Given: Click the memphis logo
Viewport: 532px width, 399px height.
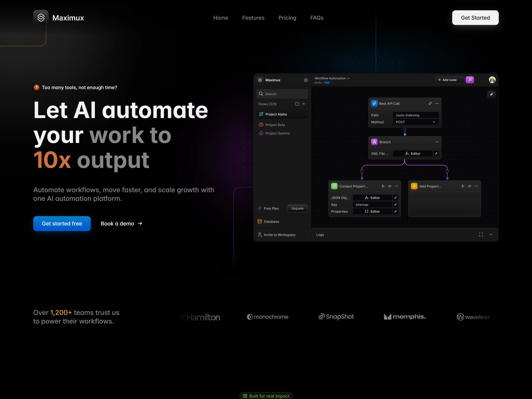Looking at the screenshot, I should (x=404, y=317).
